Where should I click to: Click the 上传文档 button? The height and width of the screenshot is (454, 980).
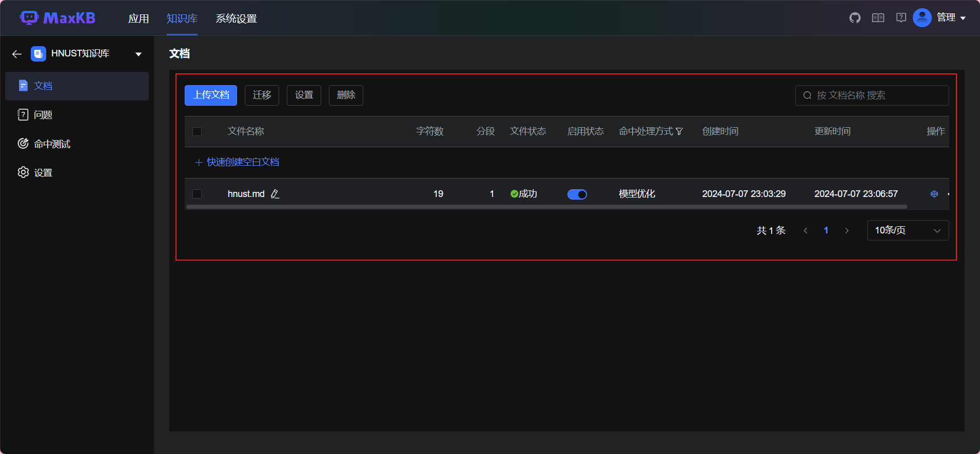tap(211, 95)
